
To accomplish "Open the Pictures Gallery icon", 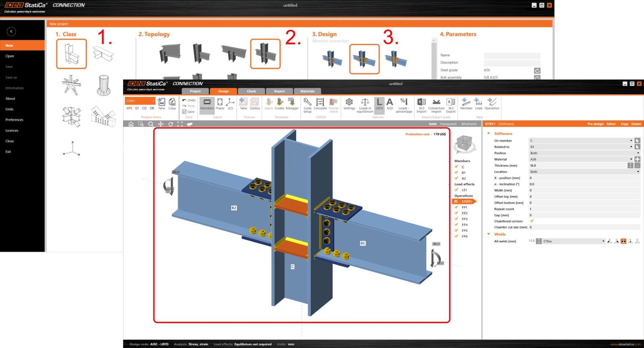I will pos(254,104).
